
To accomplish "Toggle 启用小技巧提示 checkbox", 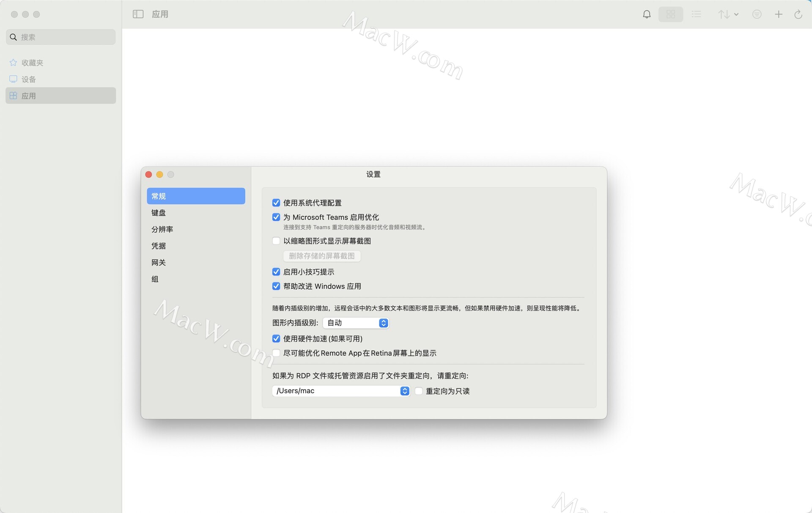I will click(x=276, y=272).
